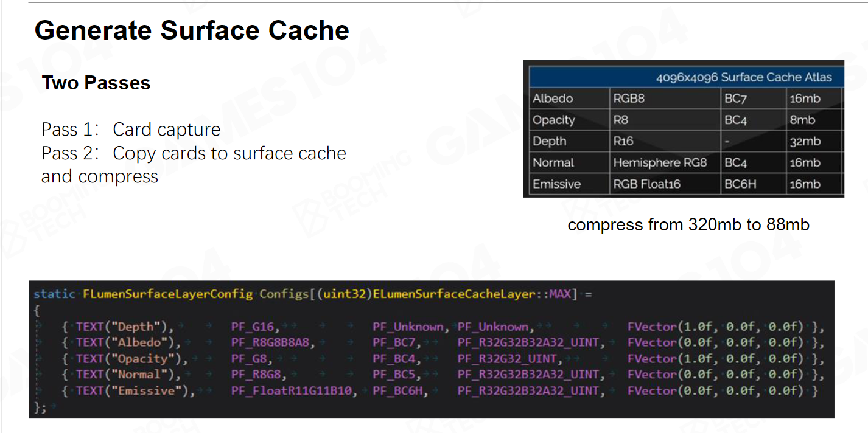
Task: Select the Albedo cell in the atlas table
Action: (x=553, y=99)
